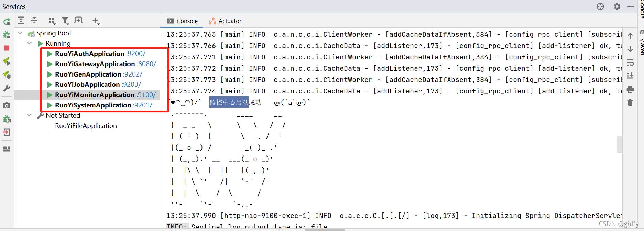This screenshot has height=231, width=644.
Task: Toggle soft-wrap in console toolbar
Action: point(630,62)
